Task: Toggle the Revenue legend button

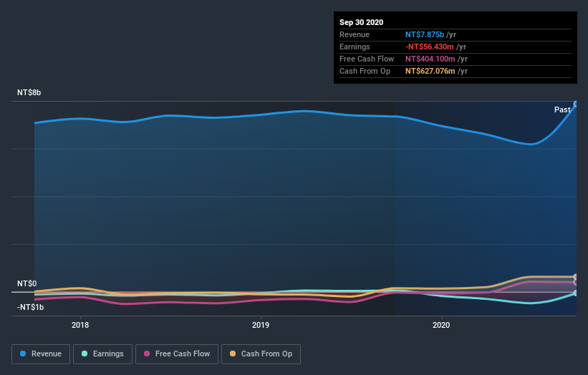Action: [41, 354]
